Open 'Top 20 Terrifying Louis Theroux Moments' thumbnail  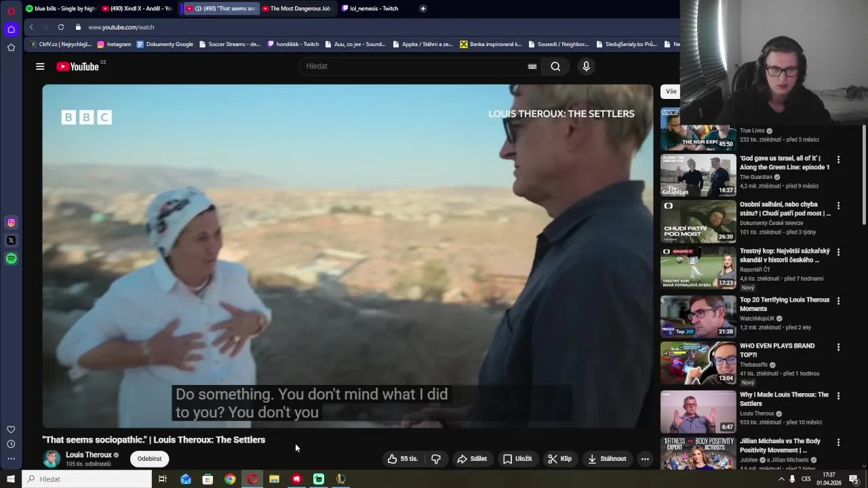click(x=698, y=317)
